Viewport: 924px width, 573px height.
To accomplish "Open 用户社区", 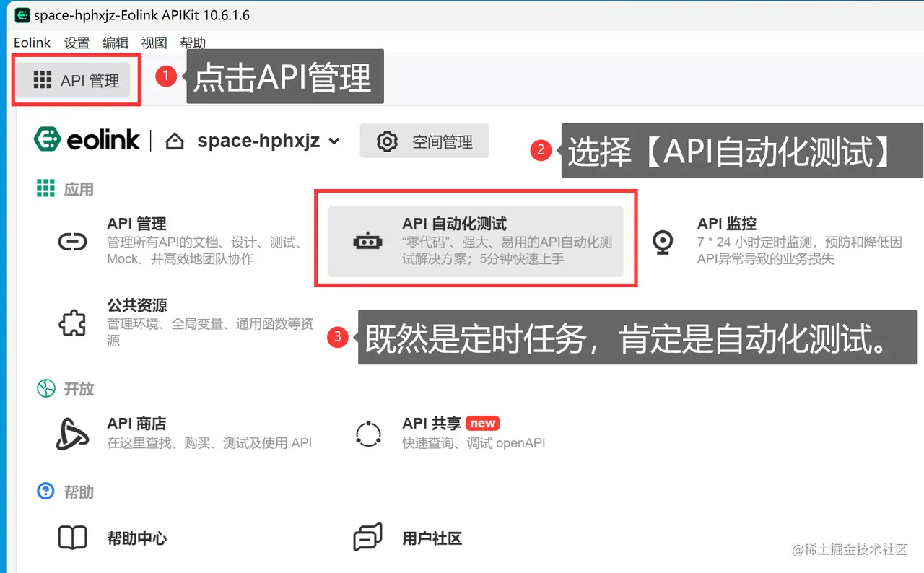I will coord(432,538).
